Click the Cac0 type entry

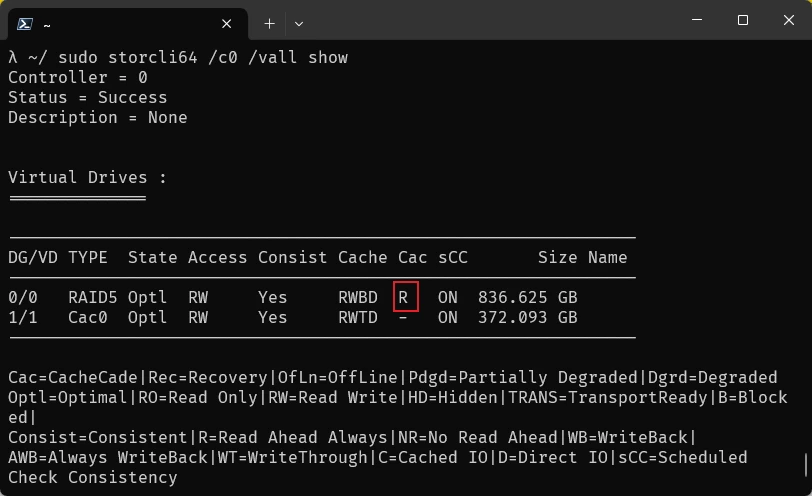(88, 317)
